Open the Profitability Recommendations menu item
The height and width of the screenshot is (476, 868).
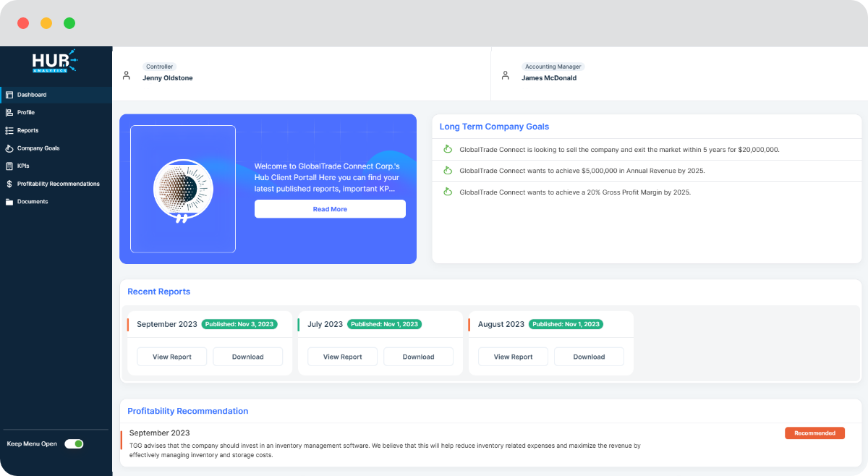(x=58, y=184)
